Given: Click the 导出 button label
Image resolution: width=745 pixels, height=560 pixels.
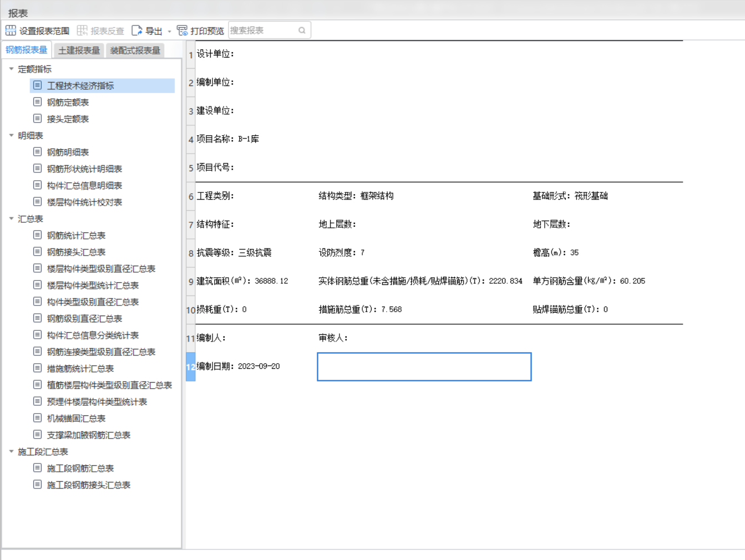Looking at the screenshot, I should point(154,31).
